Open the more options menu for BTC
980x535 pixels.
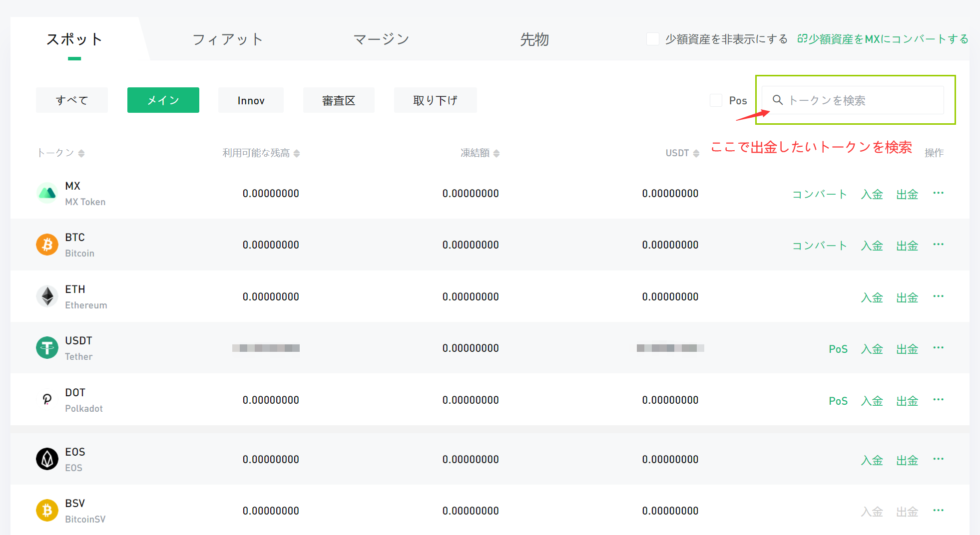[x=938, y=245]
